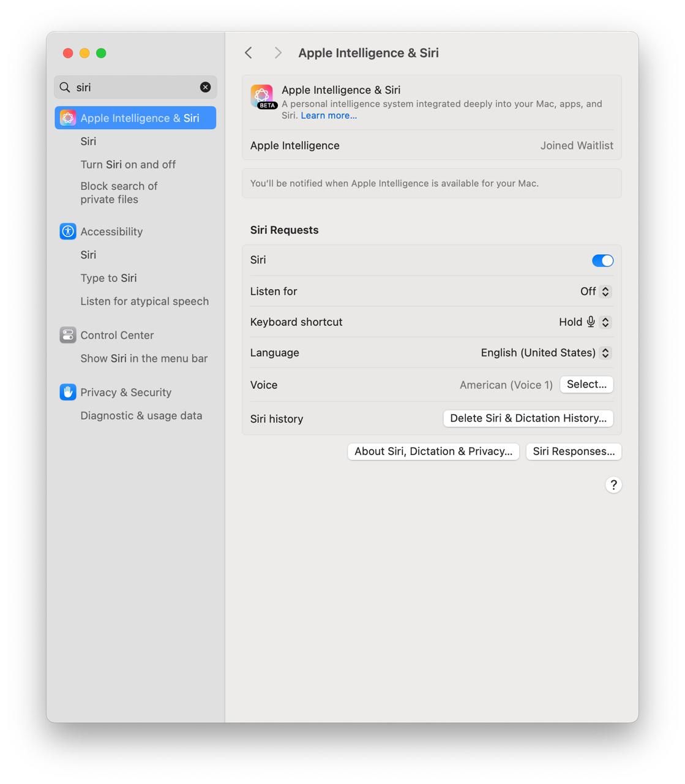Viewport: 685px width, 784px height.
Task: Click the microphone icon in Keyboard shortcut row
Action: (x=591, y=322)
